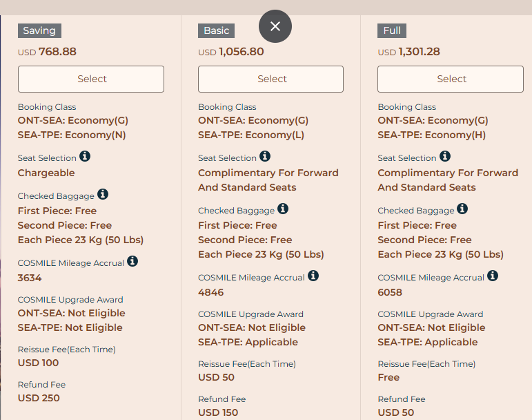
Task: Click the USD 1,056.80 price
Action: [231, 52]
